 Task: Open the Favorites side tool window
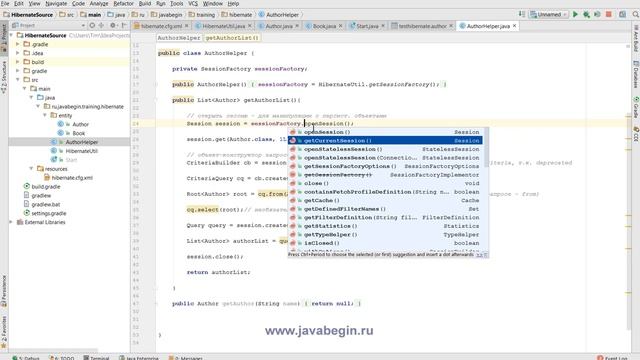click(4, 332)
